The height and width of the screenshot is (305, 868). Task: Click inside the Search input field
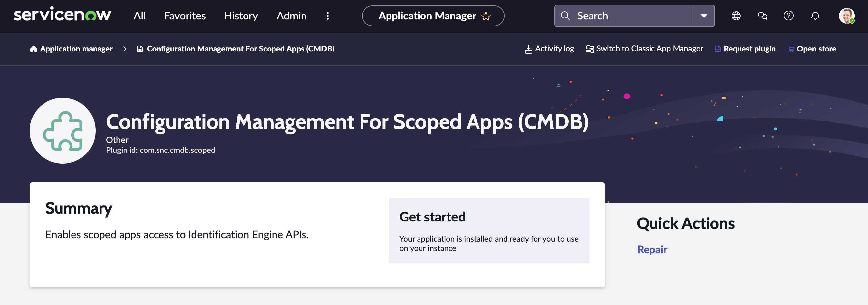click(x=627, y=16)
